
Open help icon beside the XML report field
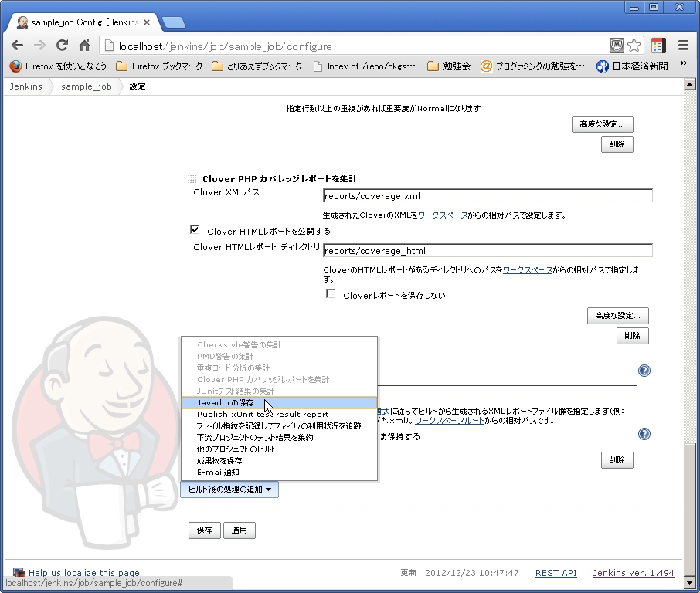tap(644, 371)
